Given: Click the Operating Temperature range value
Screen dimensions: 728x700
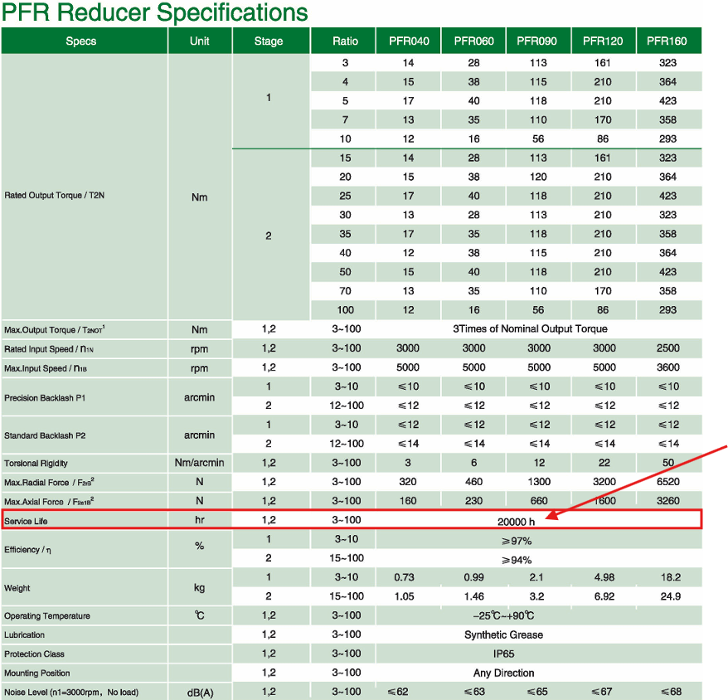Looking at the screenshot, I should (504, 615).
